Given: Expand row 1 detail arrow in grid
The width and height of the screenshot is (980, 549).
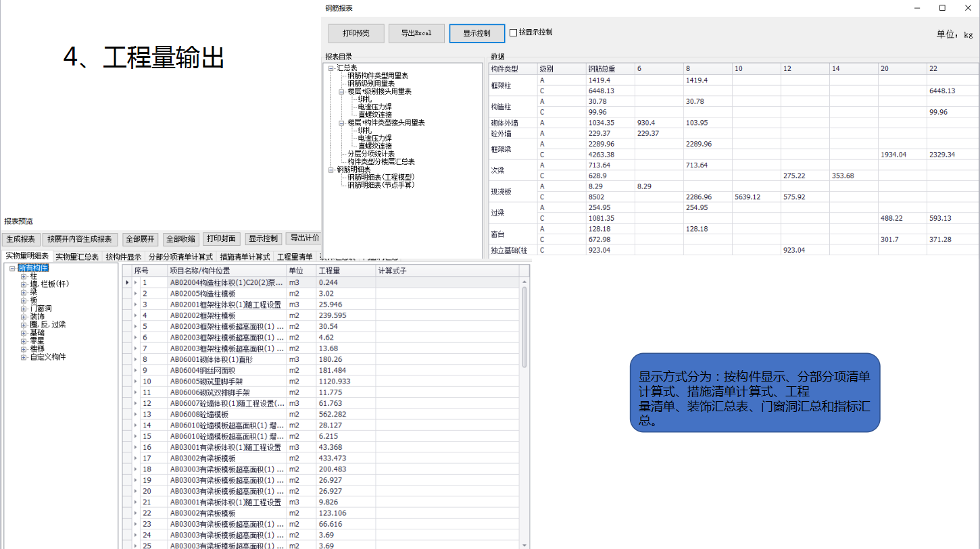Looking at the screenshot, I should click(x=135, y=282).
